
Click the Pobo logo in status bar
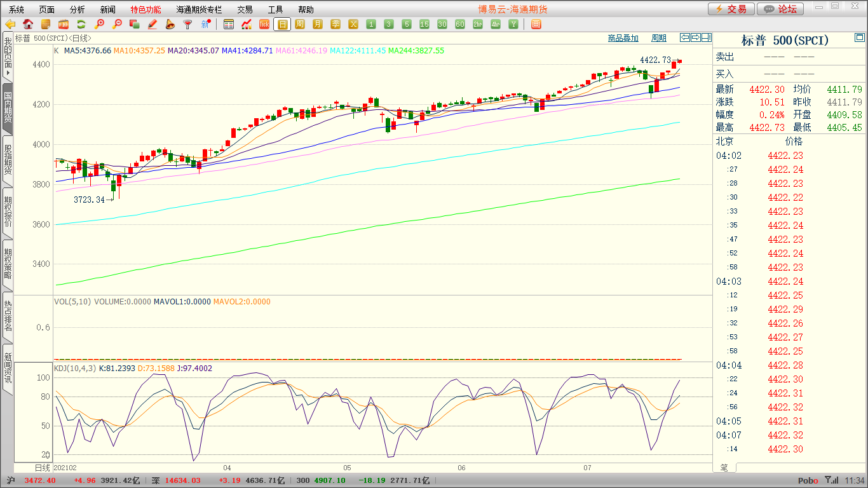tap(808, 480)
